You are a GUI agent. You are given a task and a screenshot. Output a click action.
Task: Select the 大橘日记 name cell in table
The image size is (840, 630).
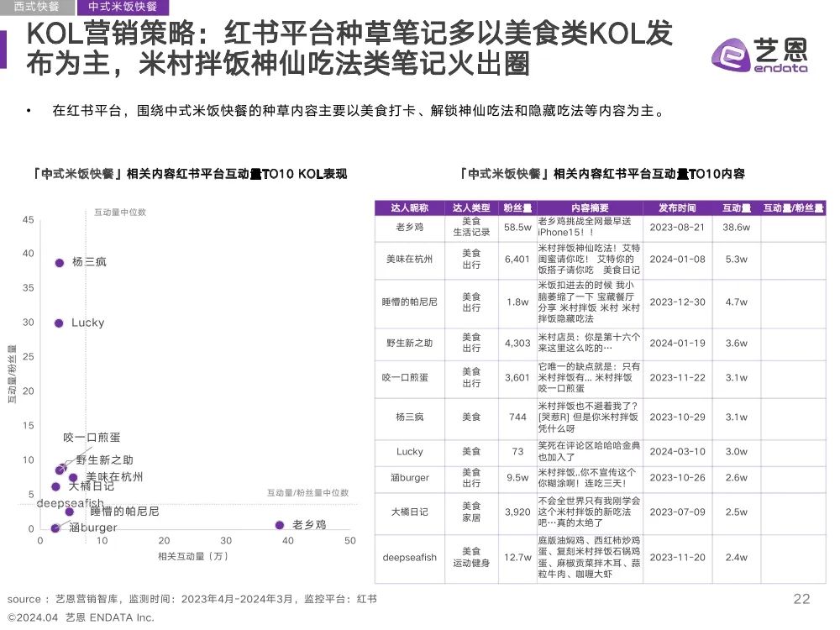(x=410, y=512)
